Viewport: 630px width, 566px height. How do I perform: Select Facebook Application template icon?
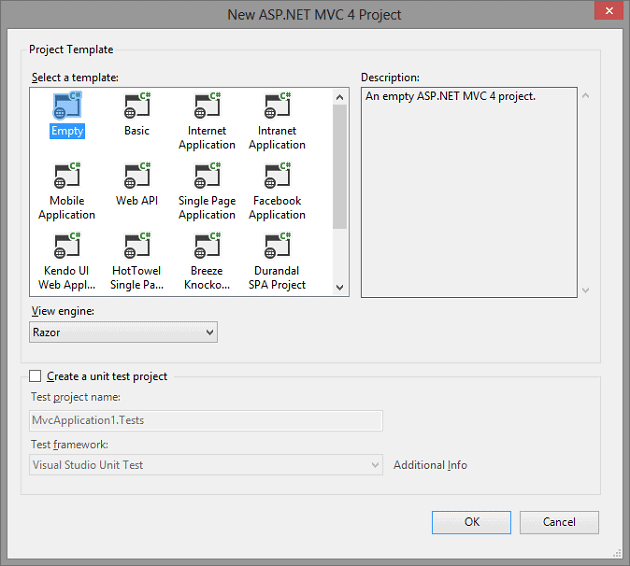[277, 176]
